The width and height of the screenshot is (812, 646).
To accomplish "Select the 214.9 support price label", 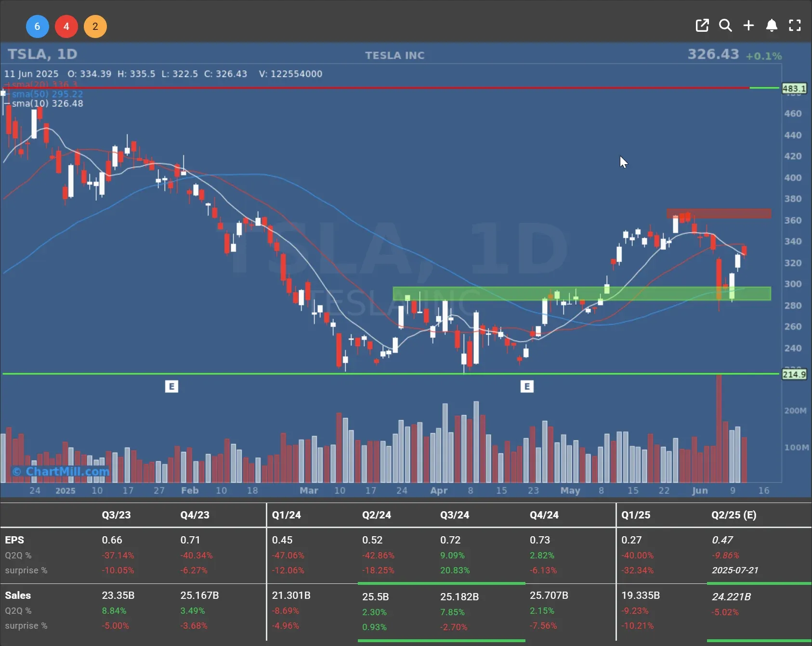I will pyautogui.click(x=794, y=375).
